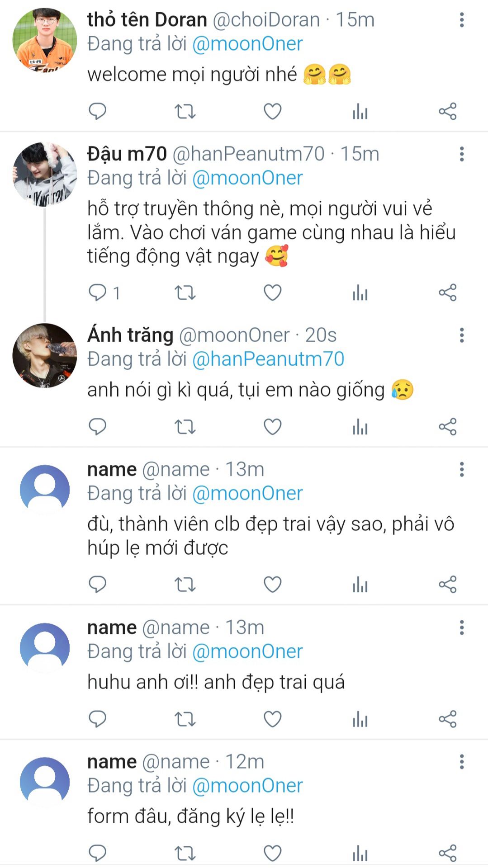Open replies on Đậu m70's tweet
The height and width of the screenshot is (868, 488).
[98, 293]
